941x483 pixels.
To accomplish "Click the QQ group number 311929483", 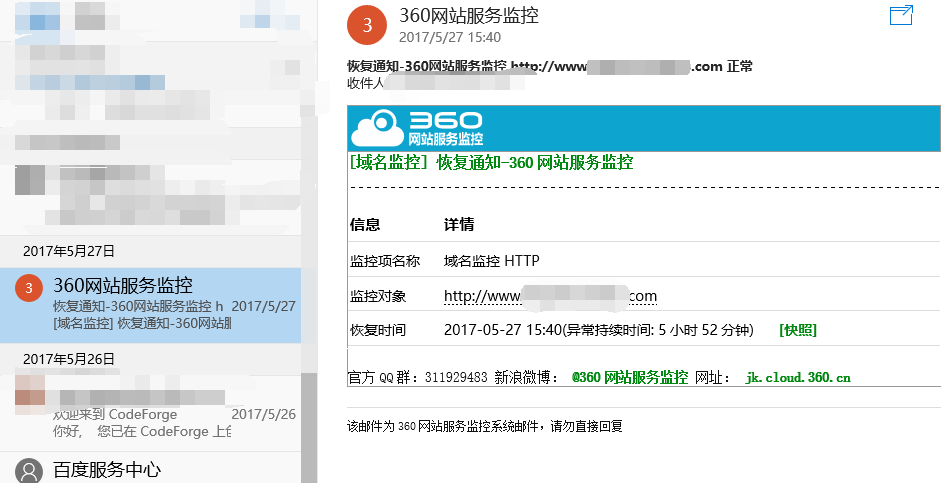I will point(456,377).
